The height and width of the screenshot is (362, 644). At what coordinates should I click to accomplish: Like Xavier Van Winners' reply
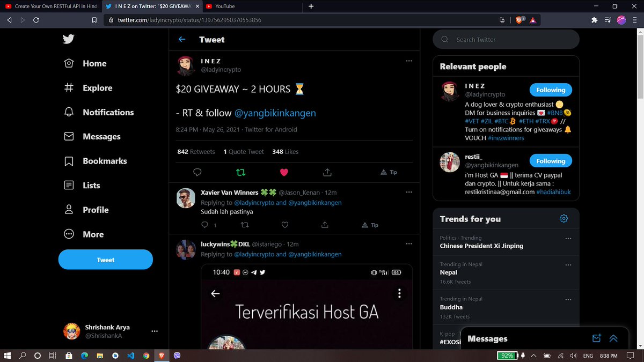click(x=285, y=225)
